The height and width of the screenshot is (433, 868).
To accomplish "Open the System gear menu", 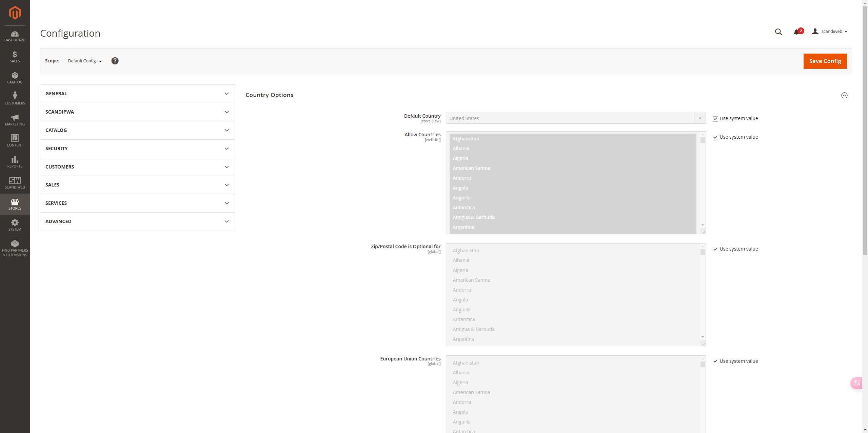I will point(15,225).
